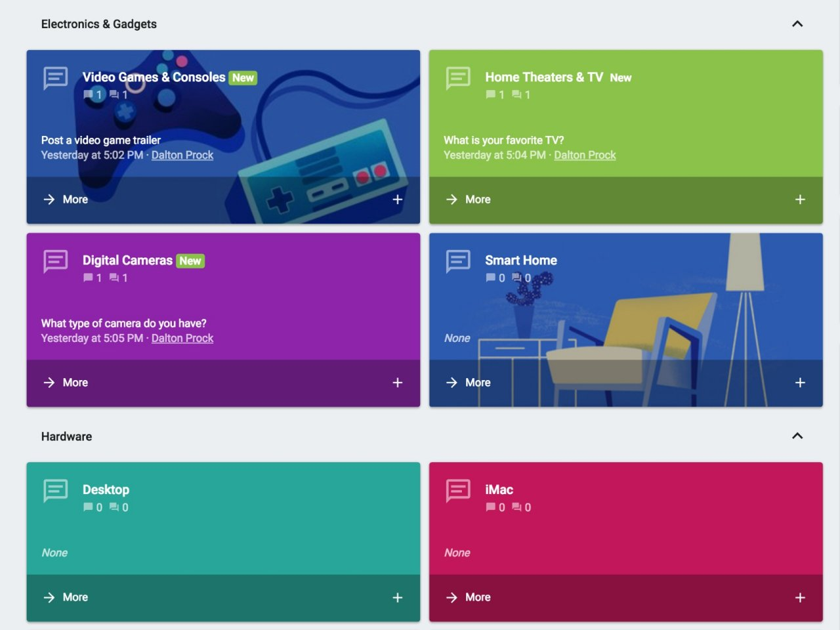Viewport: 840px width, 630px height.
Task: Collapse the Hardware category section
Action: click(x=797, y=436)
